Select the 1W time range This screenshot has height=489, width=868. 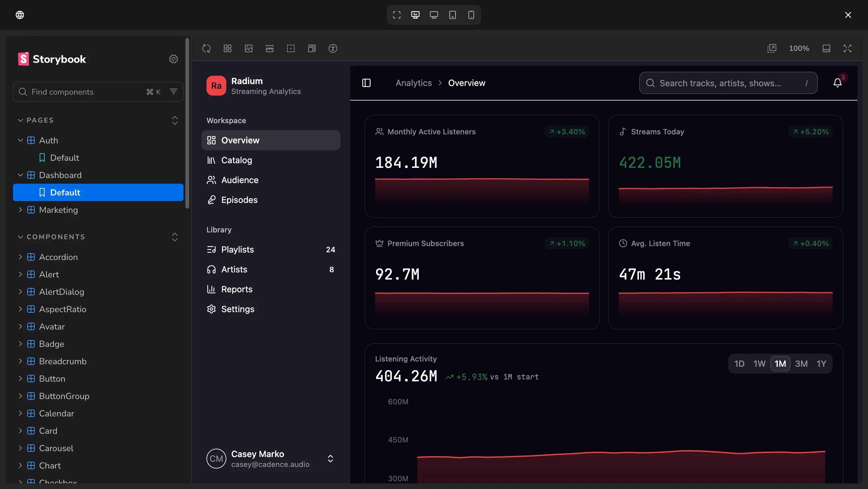click(759, 364)
